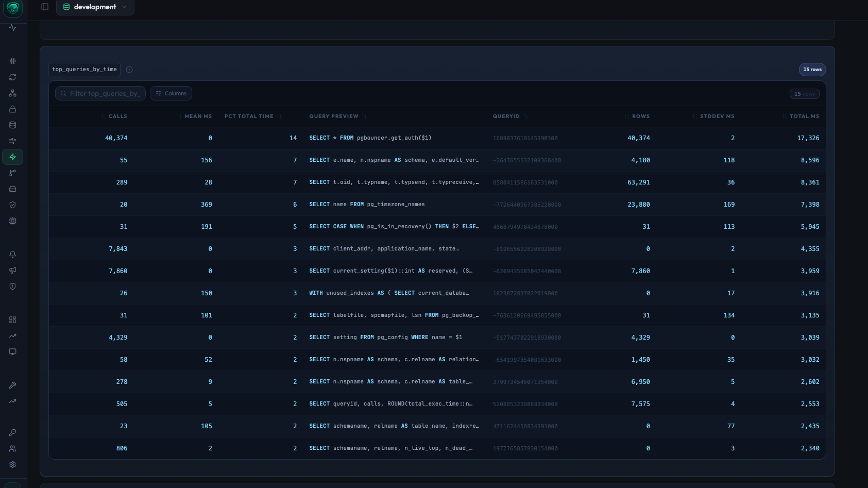Click the current_setting($1)::int query preview
Screen dimensions: 868x488
coord(390,271)
